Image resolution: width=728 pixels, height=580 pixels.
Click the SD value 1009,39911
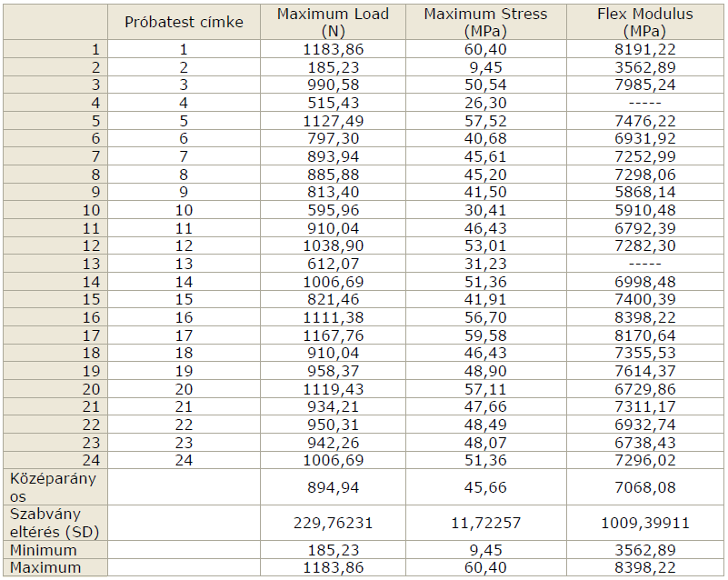pos(645,524)
